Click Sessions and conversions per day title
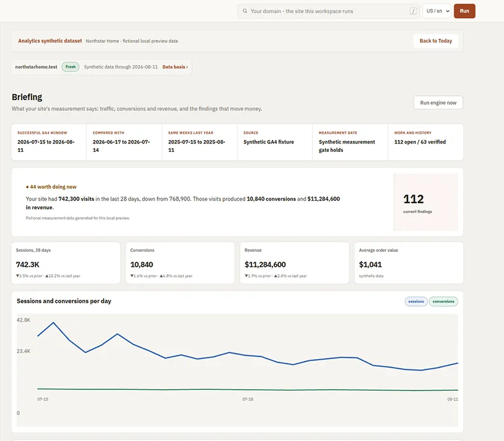 [64, 301]
